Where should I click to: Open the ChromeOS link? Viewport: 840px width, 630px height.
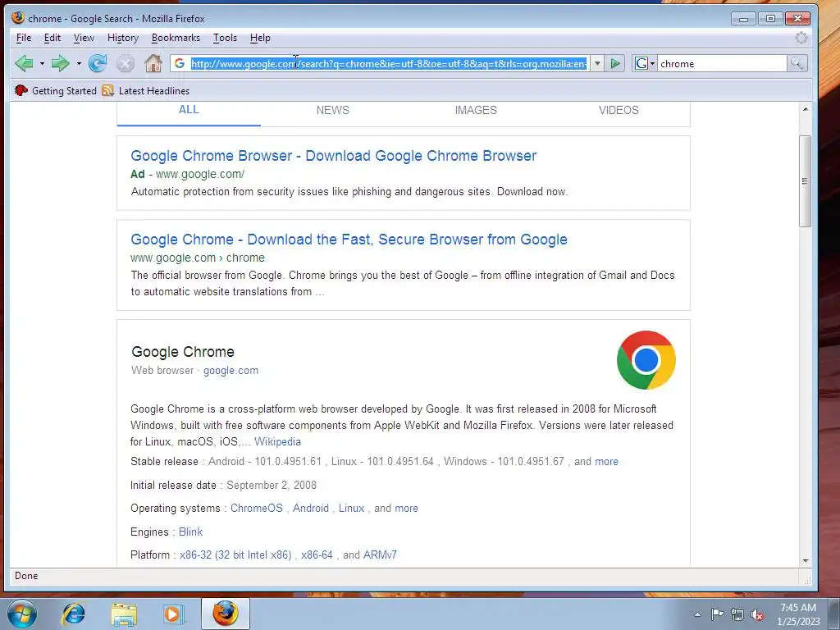257,508
